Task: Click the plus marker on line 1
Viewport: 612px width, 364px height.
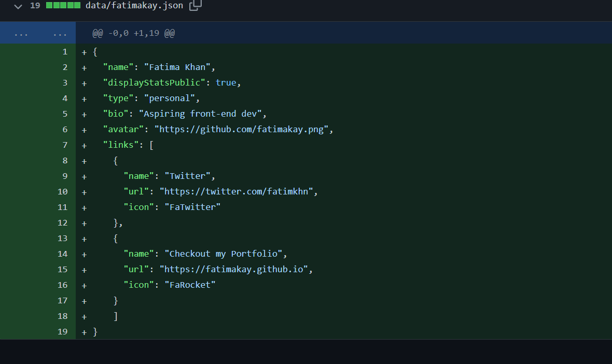Action: [x=84, y=52]
